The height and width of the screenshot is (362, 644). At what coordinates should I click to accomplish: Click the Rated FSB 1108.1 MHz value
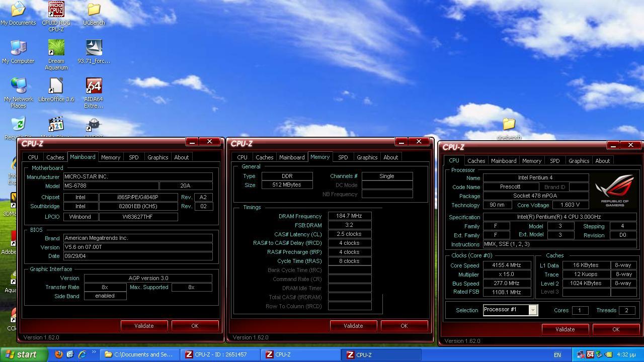[507, 293]
